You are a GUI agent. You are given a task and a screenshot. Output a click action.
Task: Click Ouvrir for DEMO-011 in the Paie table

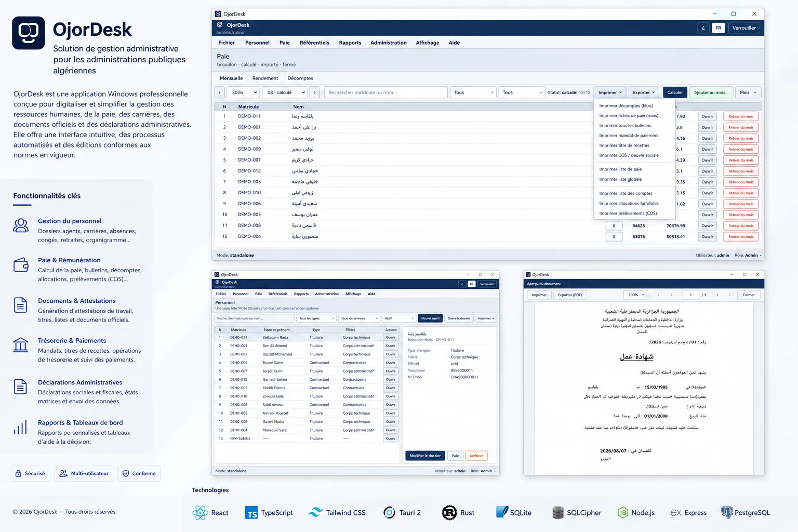pos(707,116)
